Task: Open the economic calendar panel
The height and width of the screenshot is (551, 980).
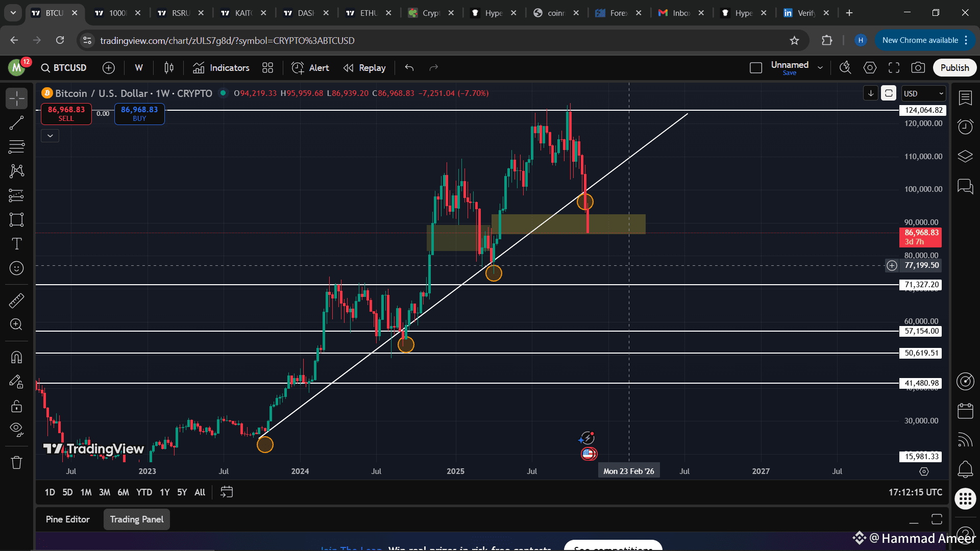Action: click(965, 411)
